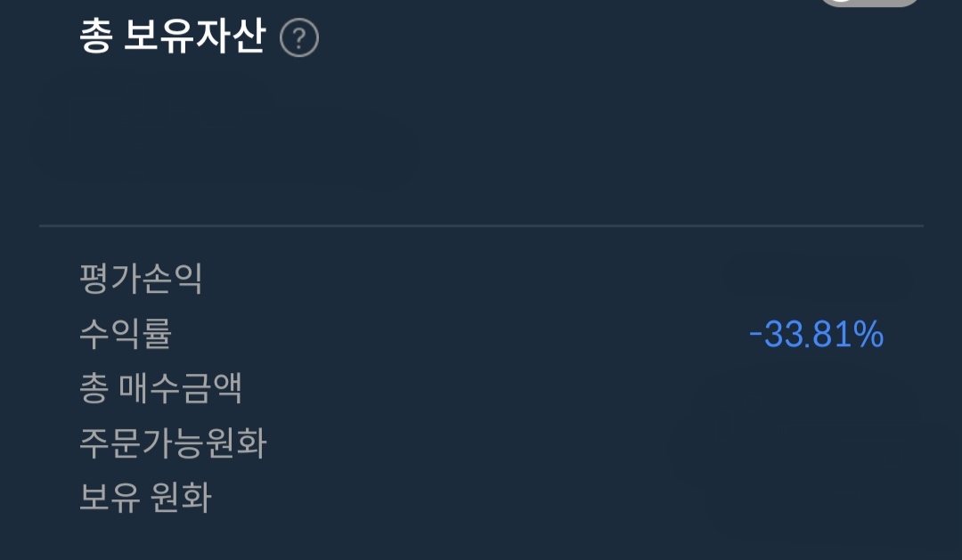
Task: Tap the hidden 주문가능원화 value
Action: [x=793, y=444]
